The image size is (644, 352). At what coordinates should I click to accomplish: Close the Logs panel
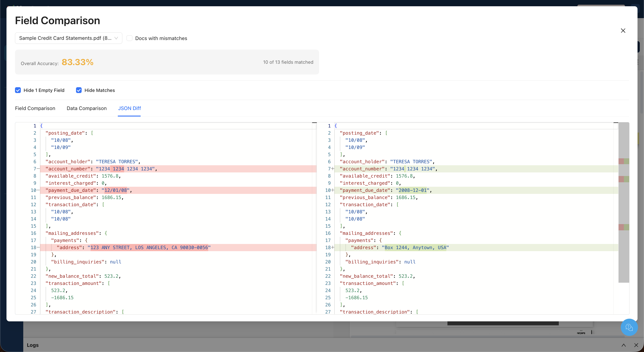[x=636, y=345]
